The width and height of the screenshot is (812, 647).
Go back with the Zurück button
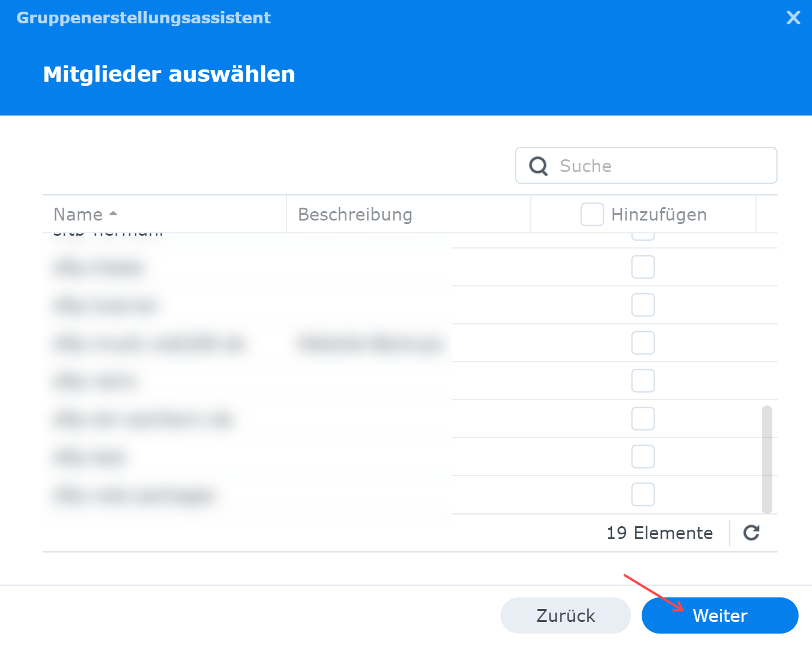[565, 615]
